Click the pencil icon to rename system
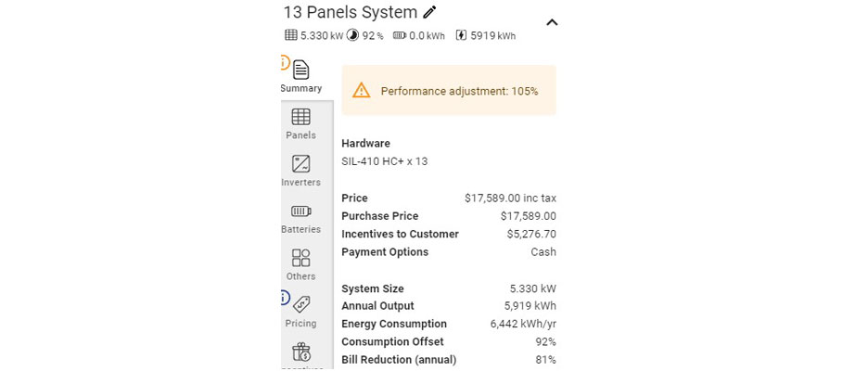This screenshot has width=868, height=371. 429,12
